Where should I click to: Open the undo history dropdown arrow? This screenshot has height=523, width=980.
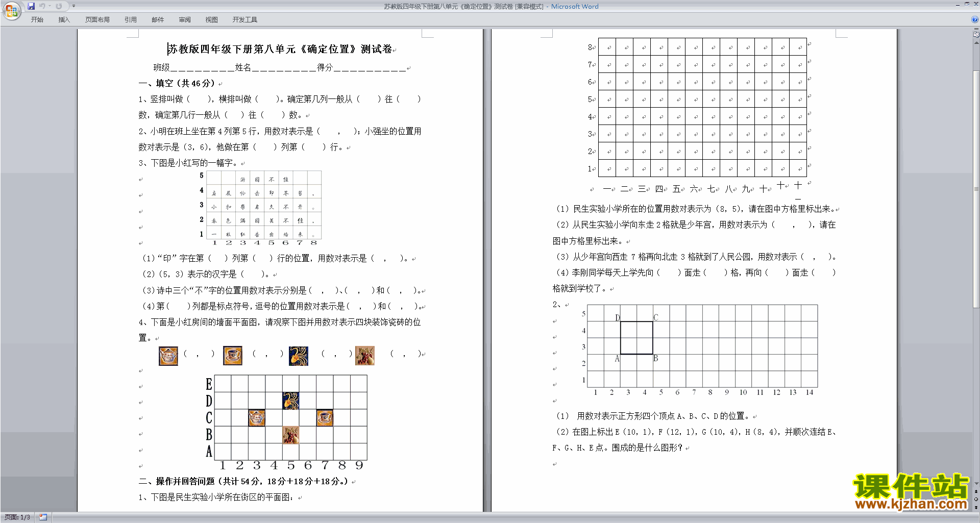point(50,6)
